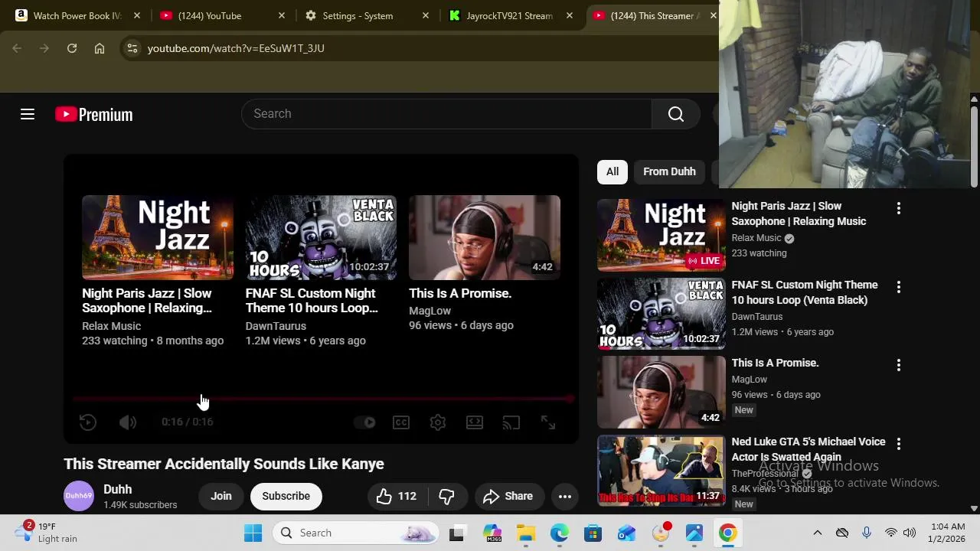Select the From Duhh filter chip

(669, 171)
